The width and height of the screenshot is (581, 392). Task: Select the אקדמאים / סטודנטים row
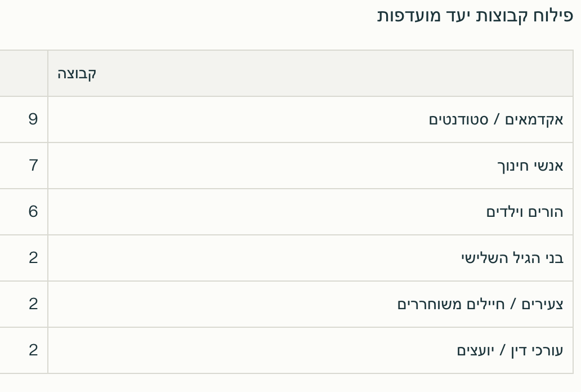[287, 119]
